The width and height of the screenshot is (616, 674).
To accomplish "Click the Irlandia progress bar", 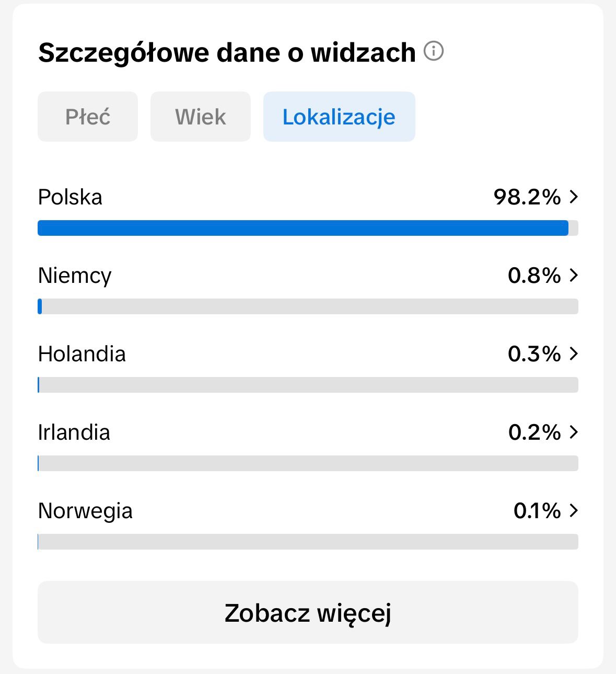I will (x=308, y=463).
